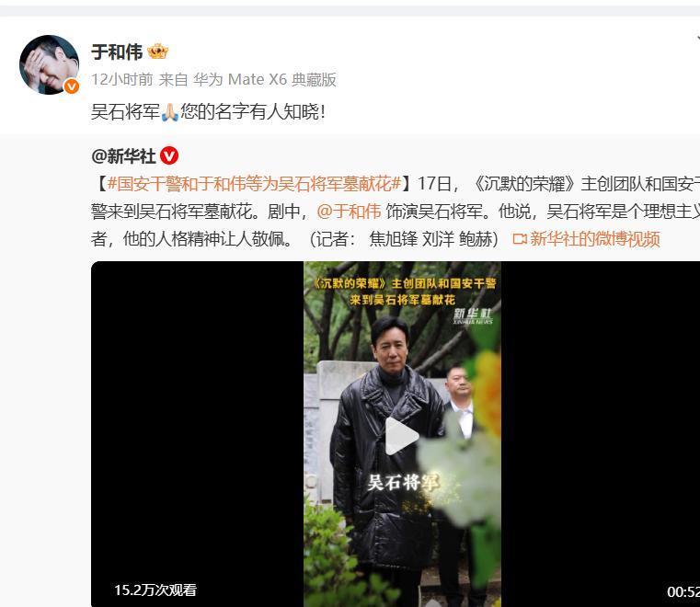
Task: Click the post text 您的名字有人知晓
Action: point(253,112)
